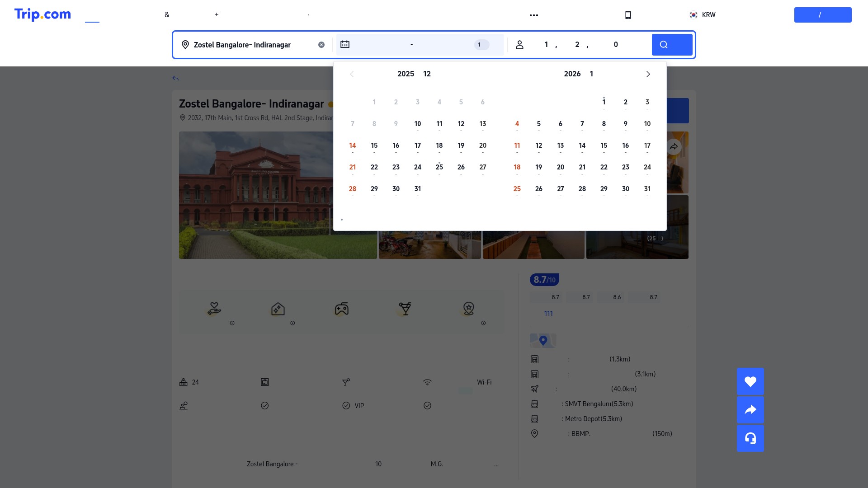Click the checkmark icon beside VIP
Screen dimensions: 868x488
coord(346,406)
